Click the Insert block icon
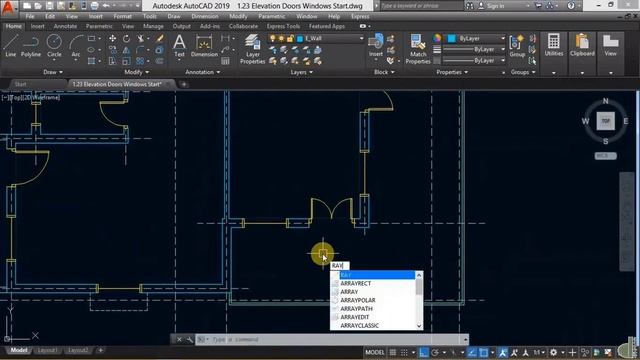The image size is (640, 360). point(376,45)
